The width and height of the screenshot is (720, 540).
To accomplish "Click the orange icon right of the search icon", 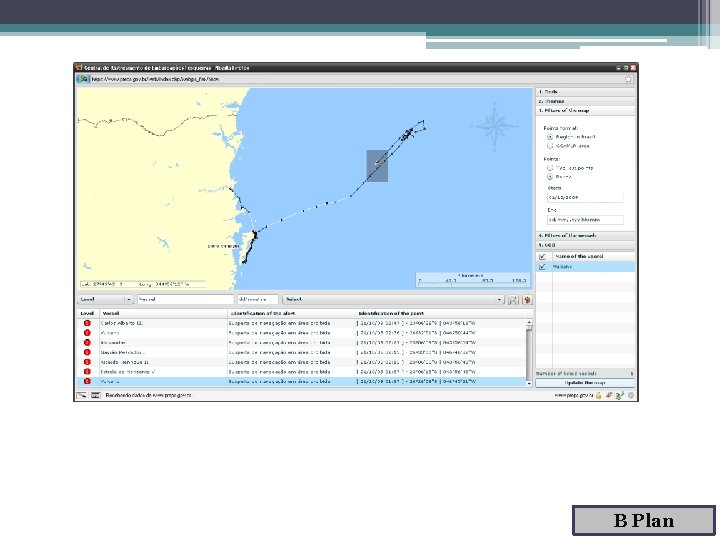I will 527,299.
